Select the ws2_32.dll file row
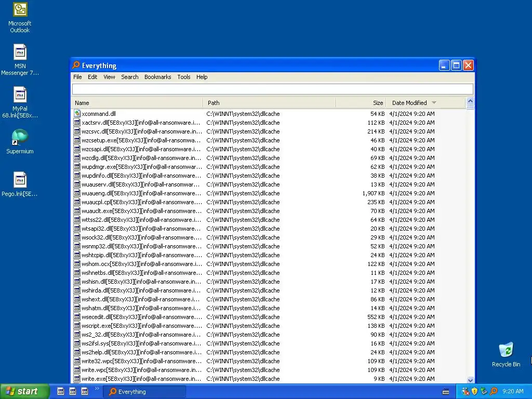532x399 pixels. pyautogui.click(x=269, y=335)
